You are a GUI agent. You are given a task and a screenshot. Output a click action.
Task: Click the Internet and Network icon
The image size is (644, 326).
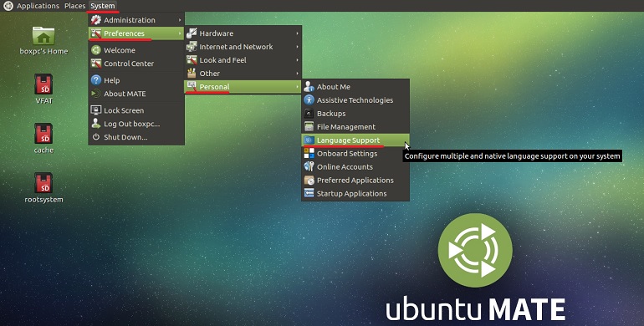[x=192, y=47]
